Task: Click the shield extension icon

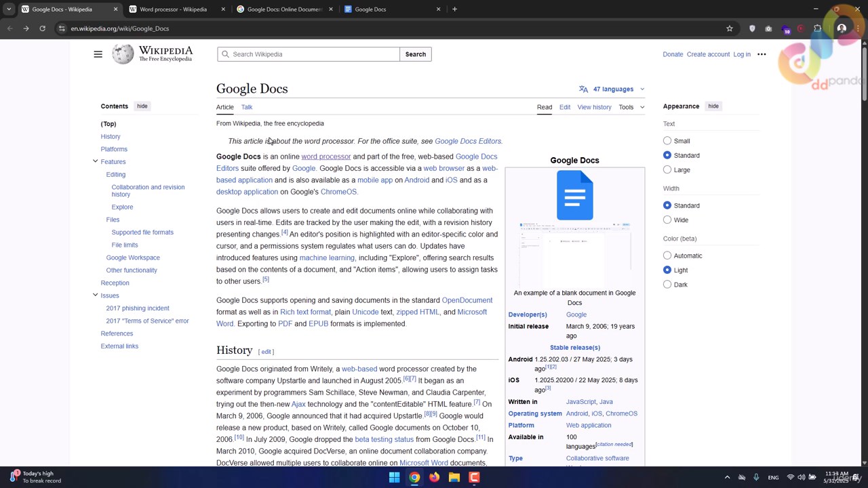Action: click(752, 28)
